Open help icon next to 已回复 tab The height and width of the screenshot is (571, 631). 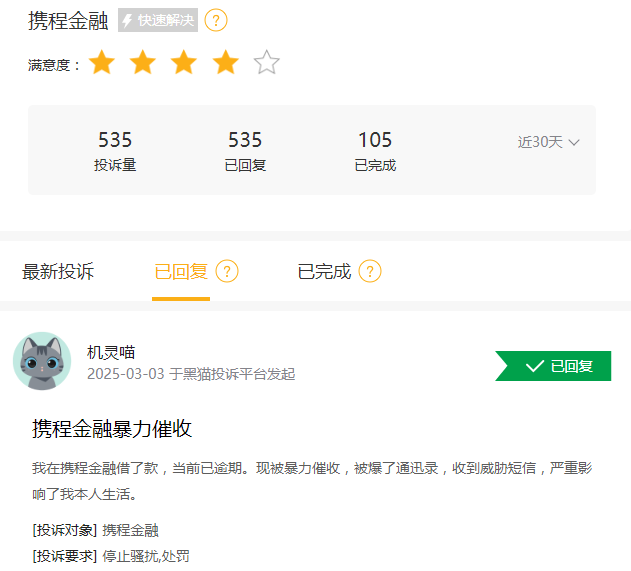(227, 271)
